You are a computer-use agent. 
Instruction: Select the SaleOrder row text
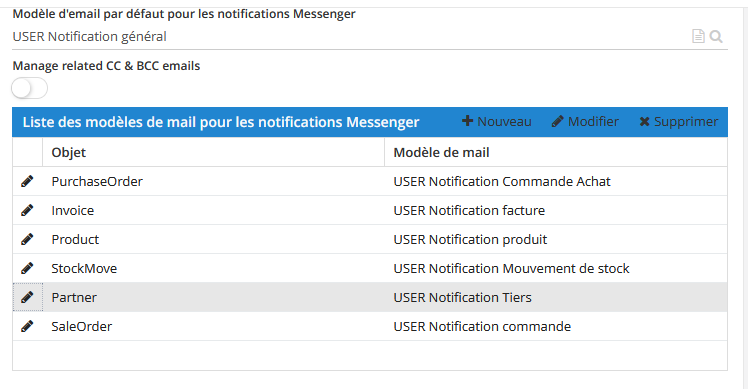pyautogui.click(x=82, y=326)
